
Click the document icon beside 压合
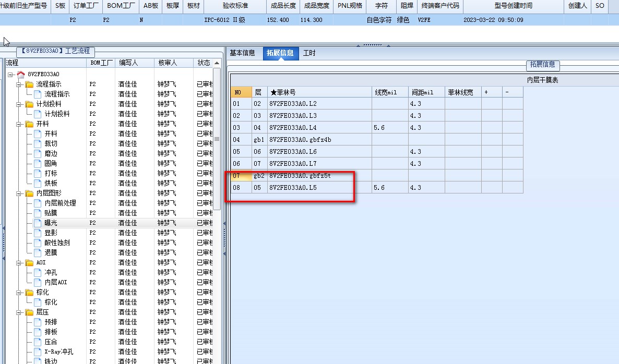coord(38,342)
